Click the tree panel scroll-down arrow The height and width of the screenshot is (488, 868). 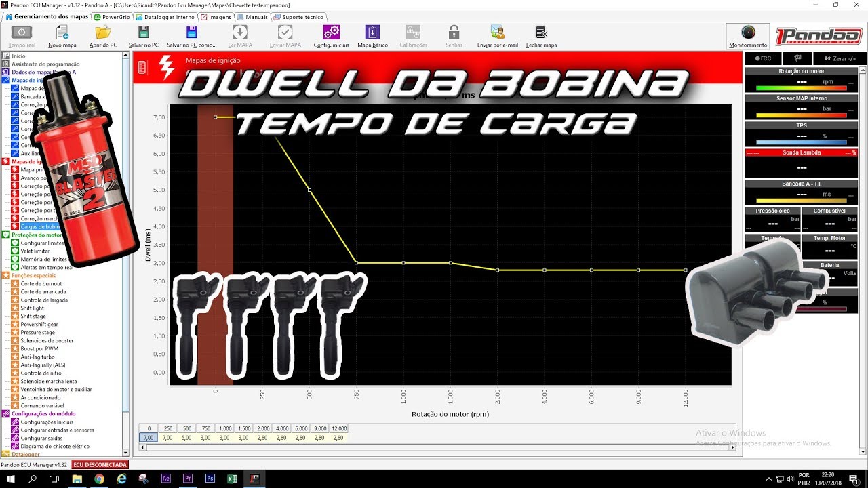pyautogui.click(x=126, y=455)
